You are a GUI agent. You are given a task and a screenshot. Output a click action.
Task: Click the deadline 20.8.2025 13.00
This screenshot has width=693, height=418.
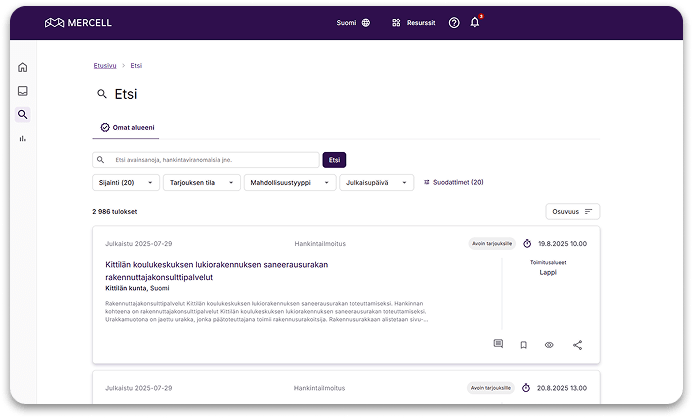[562, 388]
